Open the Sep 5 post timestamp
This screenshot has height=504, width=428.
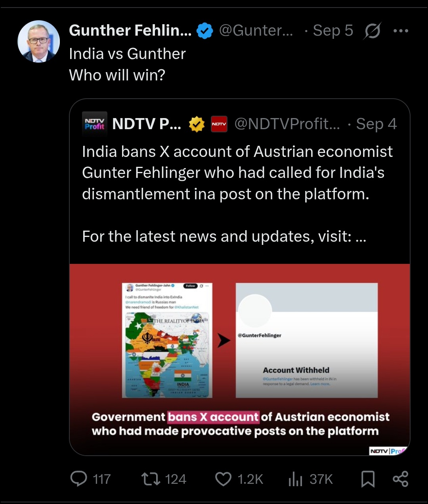(x=333, y=31)
